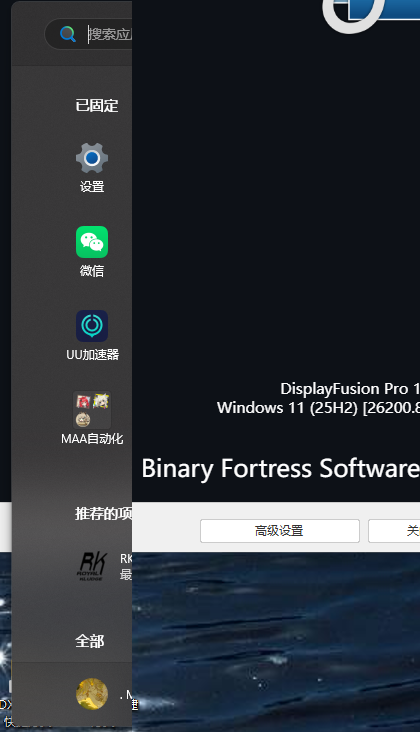
Task: Launch 微信 from its green icon
Action: (x=92, y=242)
